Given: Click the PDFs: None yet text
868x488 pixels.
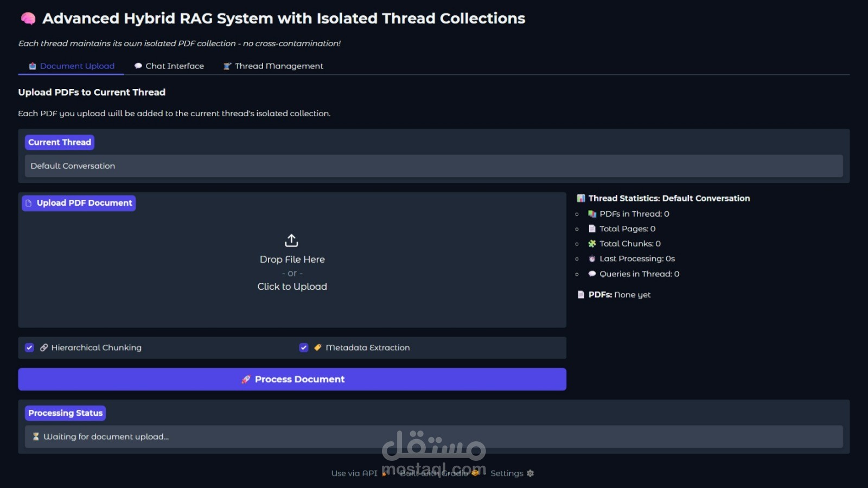Looking at the screenshot, I should pos(620,295).
